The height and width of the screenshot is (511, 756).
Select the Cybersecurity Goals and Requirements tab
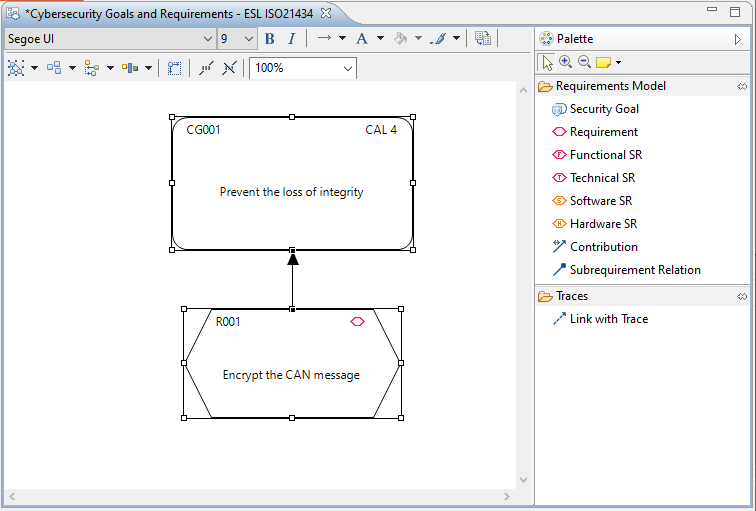(x=169, y=13)
